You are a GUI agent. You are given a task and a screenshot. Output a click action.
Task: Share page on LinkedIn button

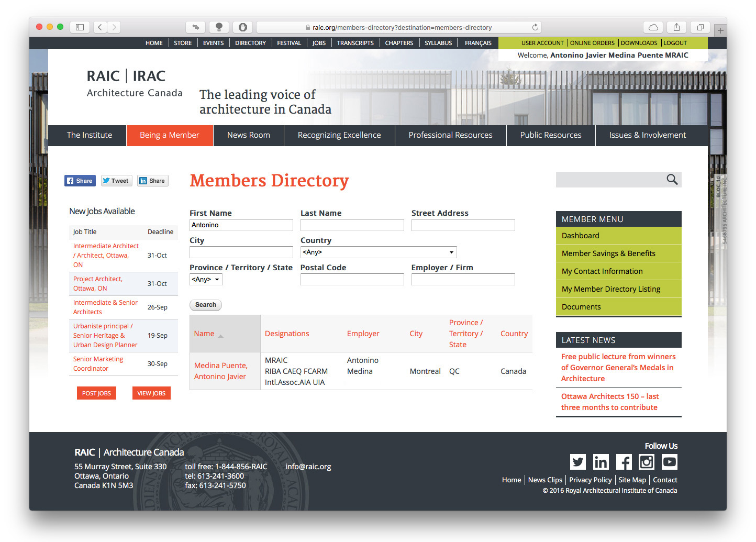[153, 181]
